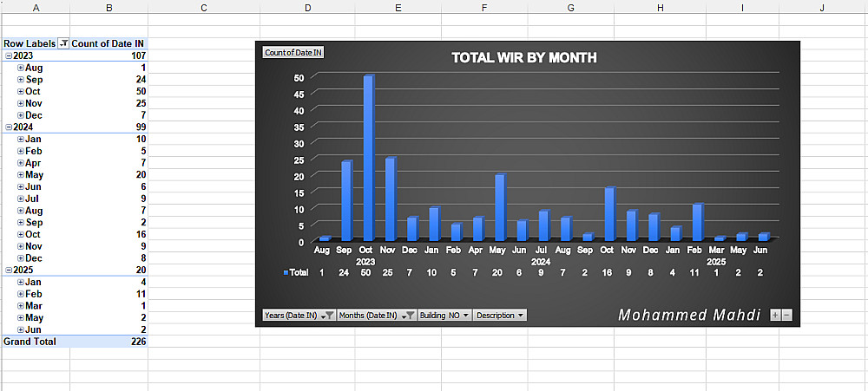Expand the Nov row with count 25

click(x=21, y=103)
